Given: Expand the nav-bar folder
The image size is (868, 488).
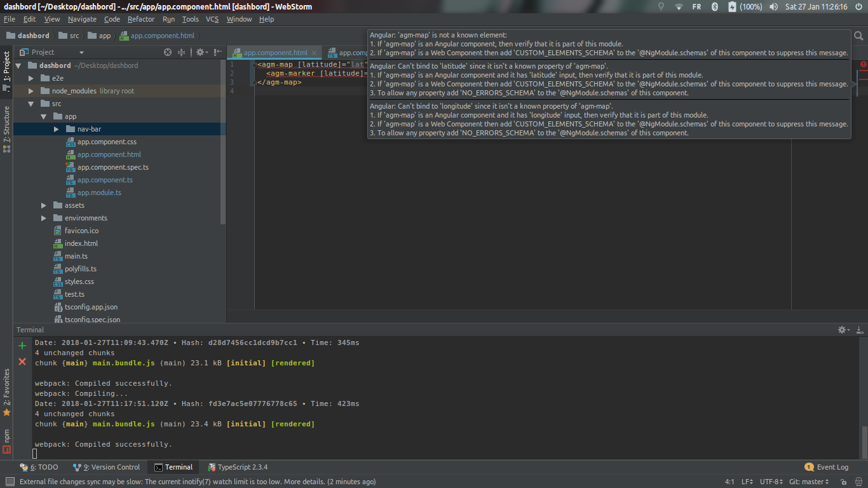Looking at the screenshot, I should tap(57, 129).
